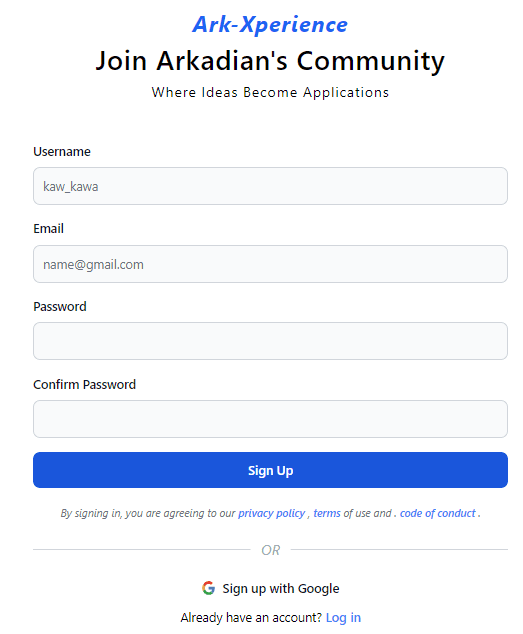Follow the Log in link
Viewport: 523px width, 634px height.
pos(343,617)
